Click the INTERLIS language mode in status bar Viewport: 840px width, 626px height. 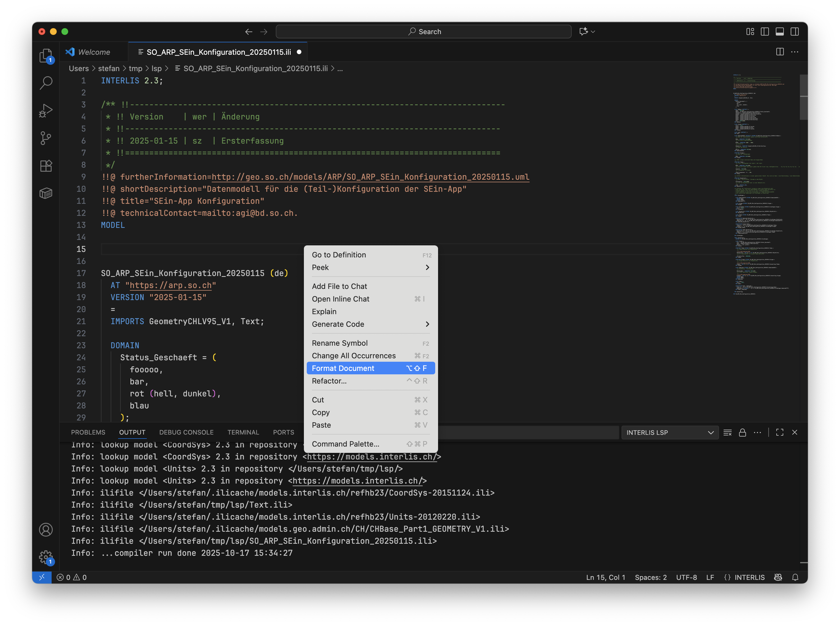point(749,577)
